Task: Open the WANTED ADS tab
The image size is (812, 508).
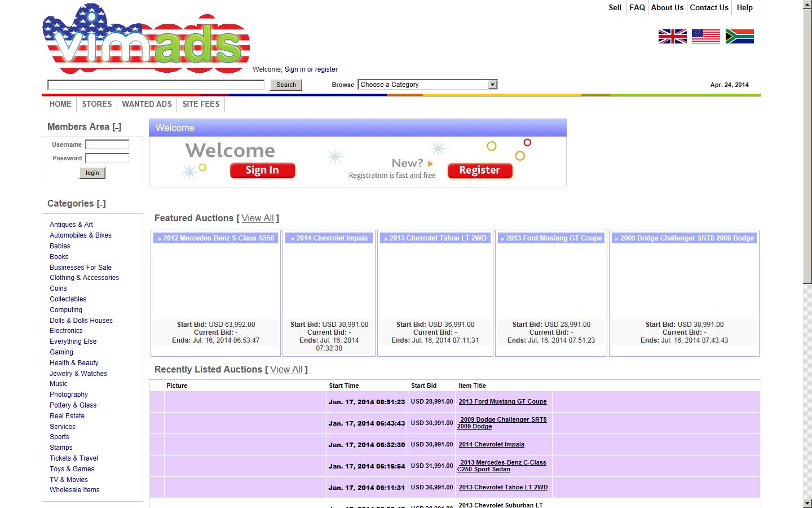Action: (x=147, y=104)
